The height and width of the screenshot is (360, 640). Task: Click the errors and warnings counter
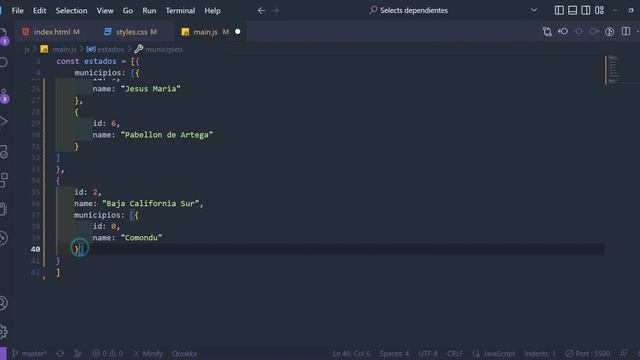pos(108,353)
